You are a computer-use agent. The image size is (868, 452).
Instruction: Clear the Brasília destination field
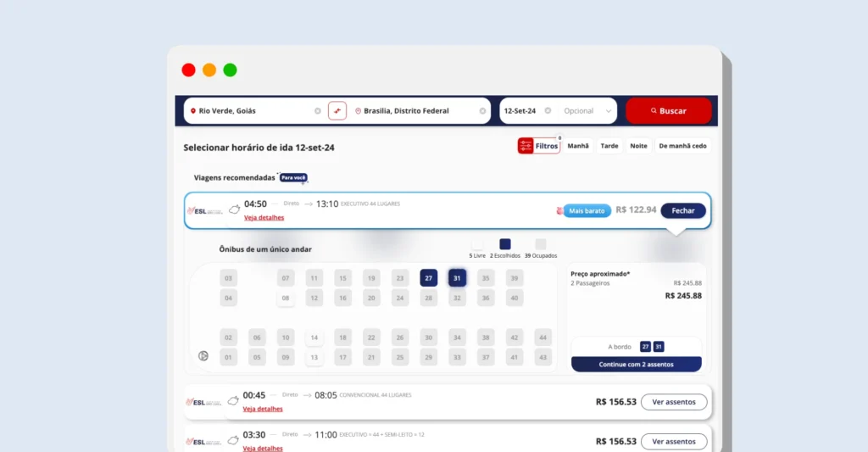(483, 111)
